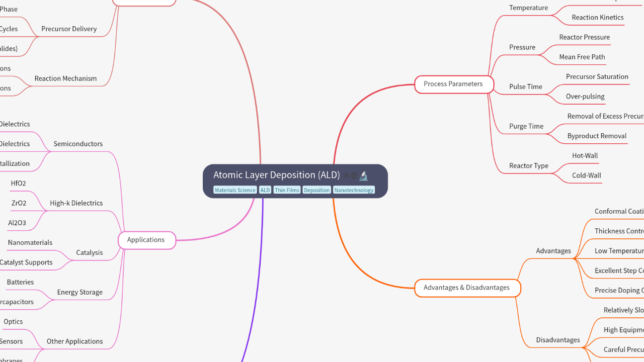Click the Relatively Slow leaf
The image size is (644, 362).
tap(624, 310)
